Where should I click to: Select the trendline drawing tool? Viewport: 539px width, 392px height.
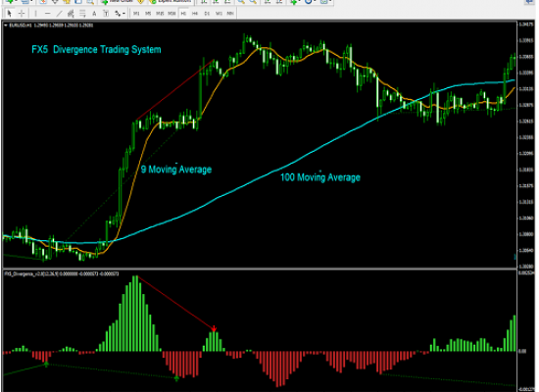[x=59, y=14]
